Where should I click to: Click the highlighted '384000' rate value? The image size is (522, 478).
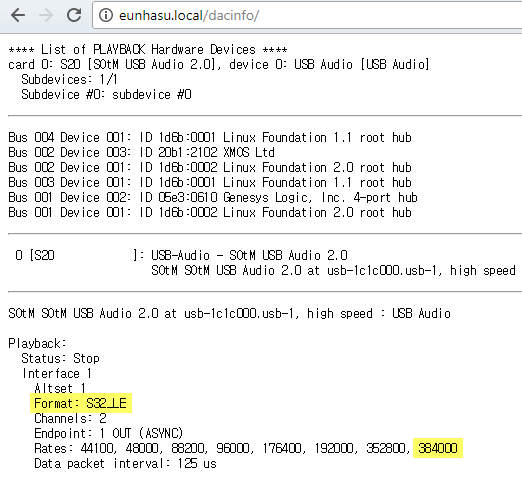438,448
